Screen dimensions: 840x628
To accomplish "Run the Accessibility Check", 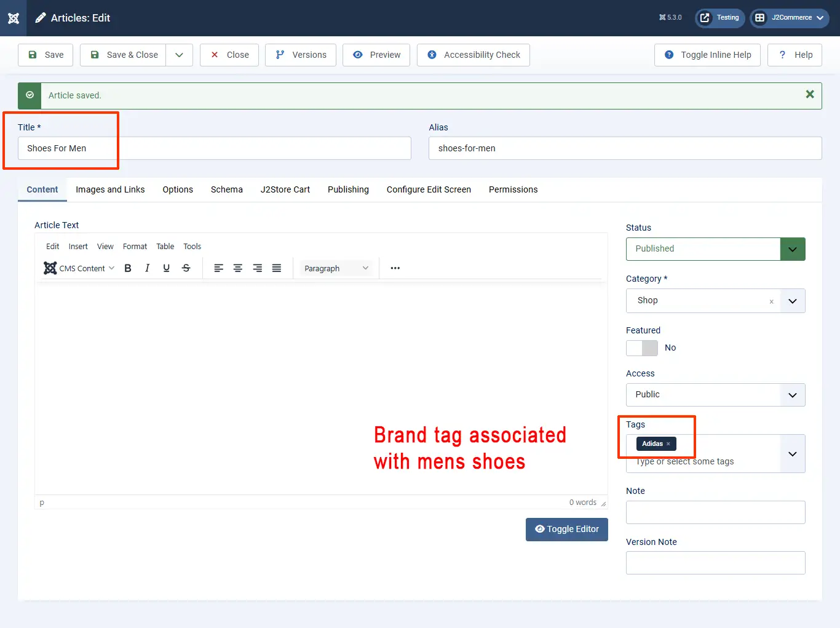I will click(473, 55).
